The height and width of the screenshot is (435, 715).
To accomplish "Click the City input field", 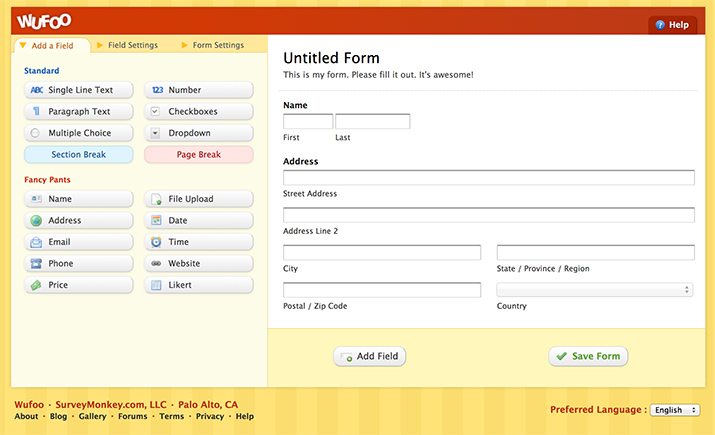I will pos(382,252).
